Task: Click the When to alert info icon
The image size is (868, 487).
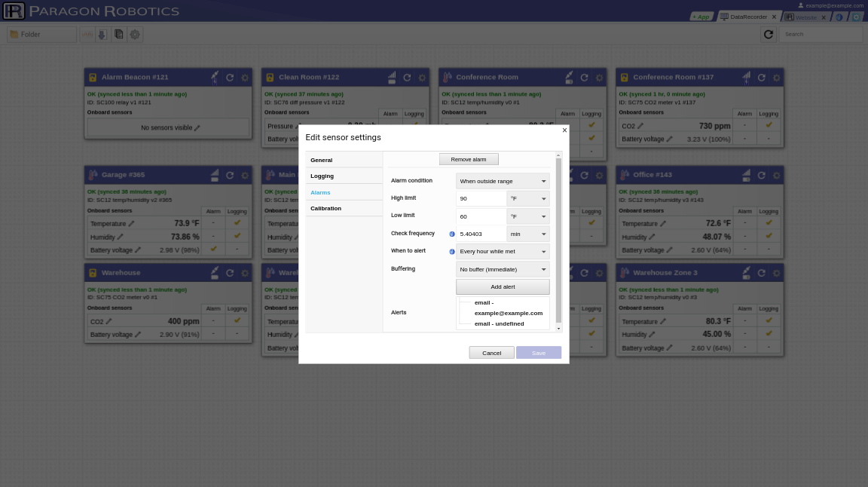Action: 452,252
